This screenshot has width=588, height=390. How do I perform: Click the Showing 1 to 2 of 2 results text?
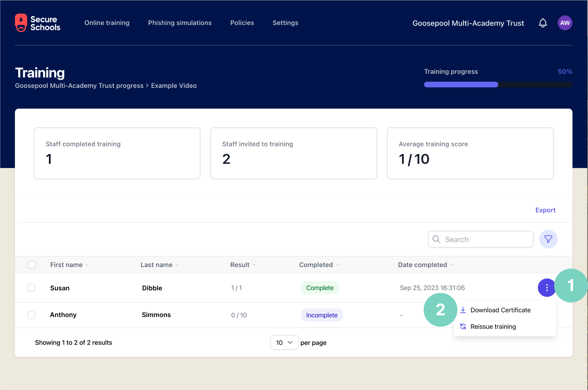tap(73, 342)
